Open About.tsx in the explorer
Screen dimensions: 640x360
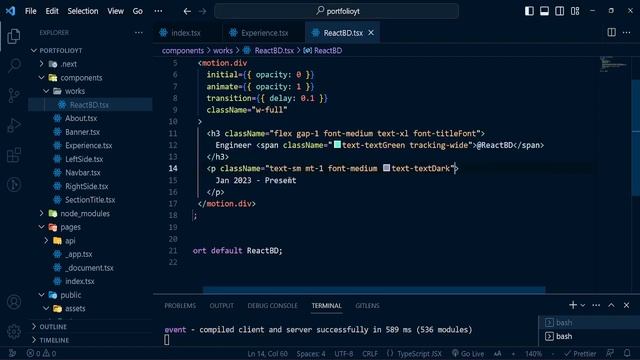point(81,118)
